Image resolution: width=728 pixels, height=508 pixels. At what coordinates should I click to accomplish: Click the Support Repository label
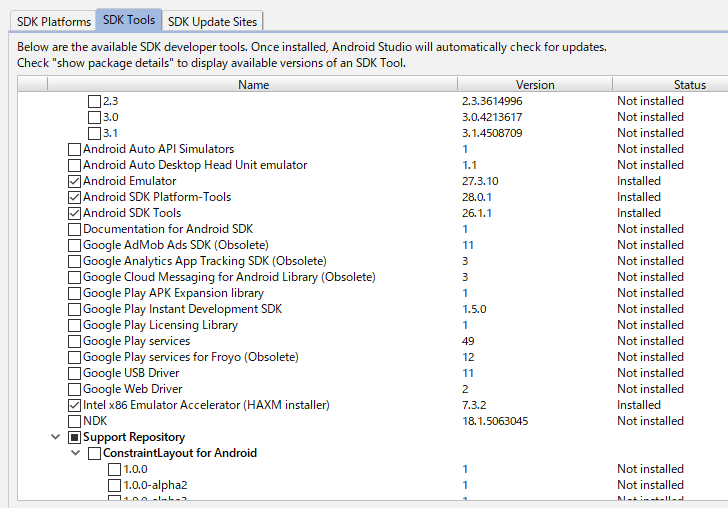tap(134, 437)
